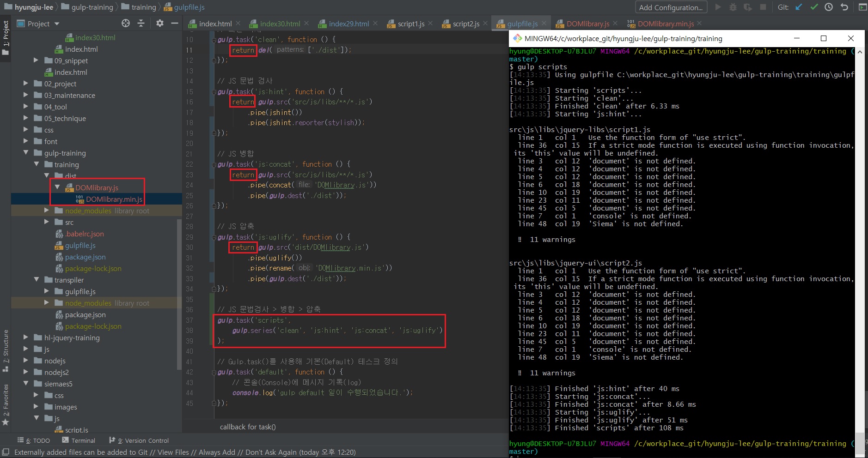Image resolution: width=868 pixels, height=458 pixels.
Task: Expand the 02_project folder
Action: [26, 84]
